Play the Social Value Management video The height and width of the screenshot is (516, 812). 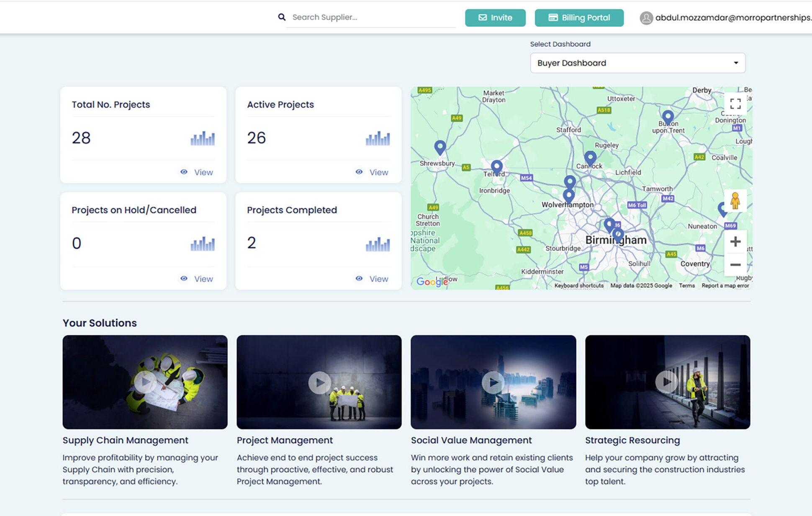[493, 382]
